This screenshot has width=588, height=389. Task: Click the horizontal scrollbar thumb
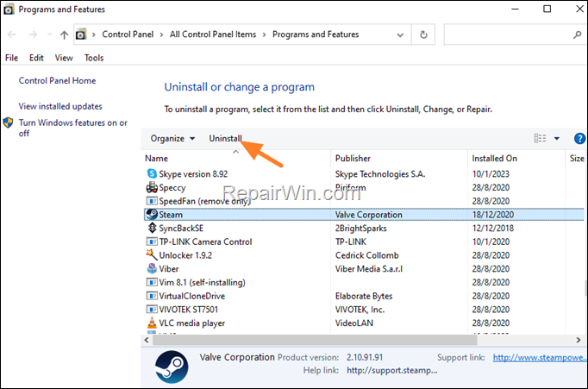pyautogui.click(x=315, y=340)
